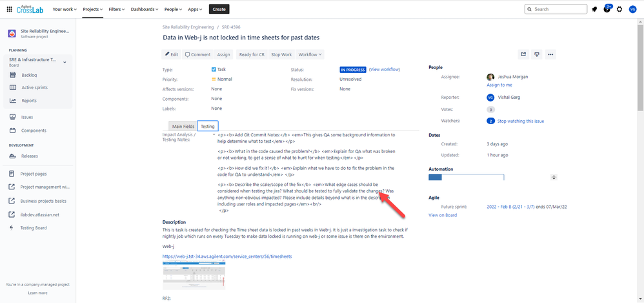Toggle the Automation panel expand arrows
Viewport: 644px width, 303px height.
pyautogui.click(x=554, y=177)
